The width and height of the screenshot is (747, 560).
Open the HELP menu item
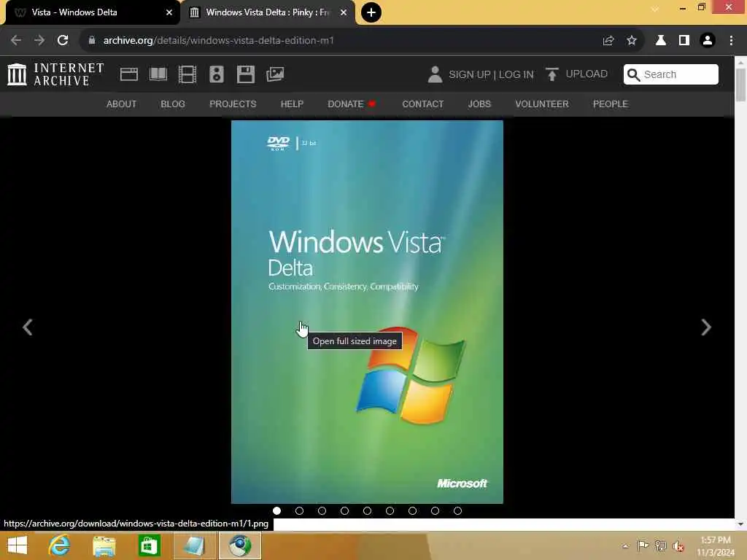292,104
